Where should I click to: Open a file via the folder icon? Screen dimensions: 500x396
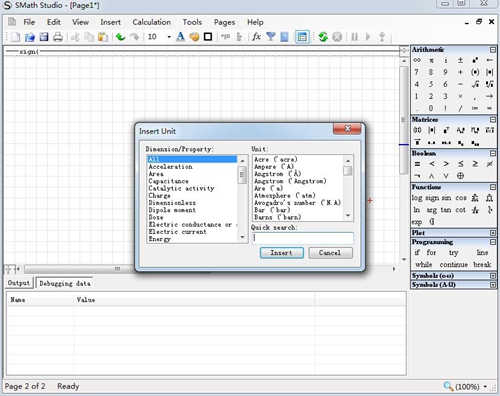(30, 37)
